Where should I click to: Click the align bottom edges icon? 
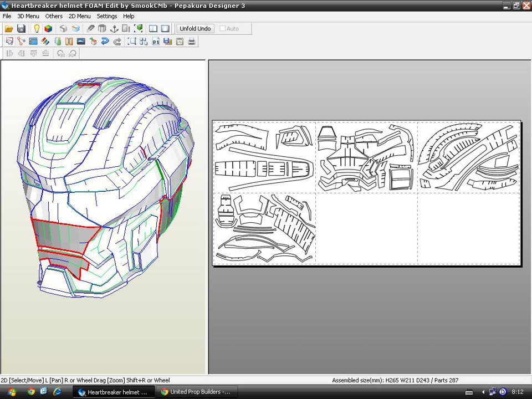45,54
